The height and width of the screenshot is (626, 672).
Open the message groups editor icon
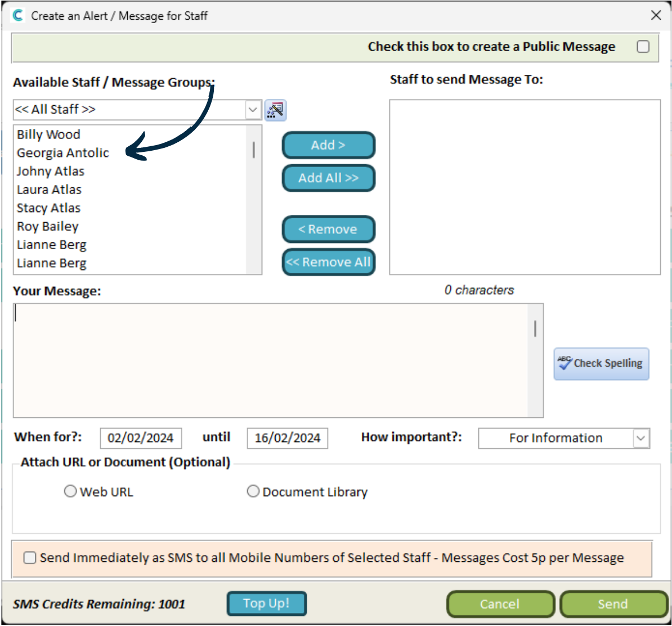pyautogui.click(x=275, y=110)
